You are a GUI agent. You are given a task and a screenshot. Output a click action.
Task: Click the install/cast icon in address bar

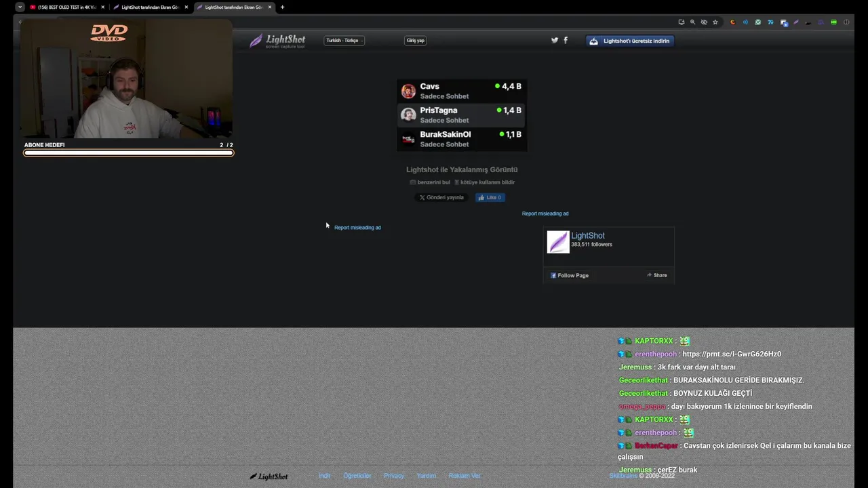682,22
